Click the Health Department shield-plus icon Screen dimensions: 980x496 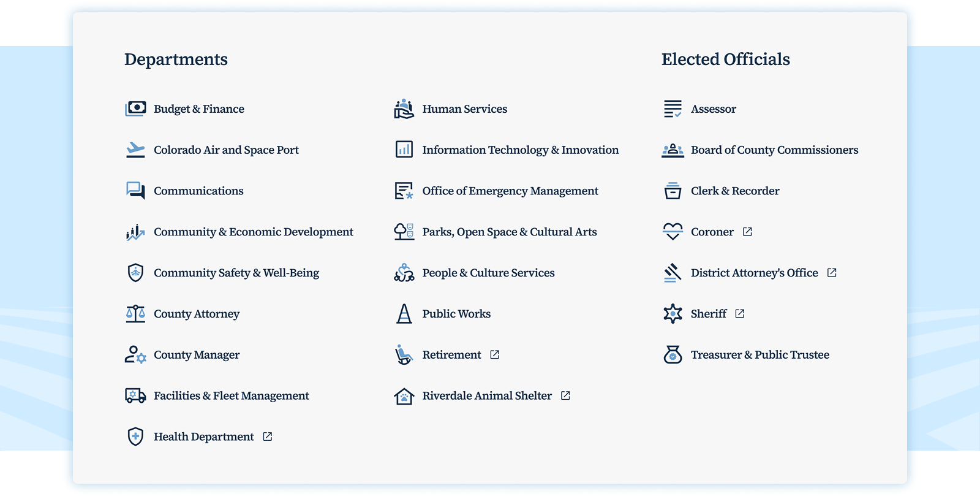pyautogui.click(x=135, y=437)
